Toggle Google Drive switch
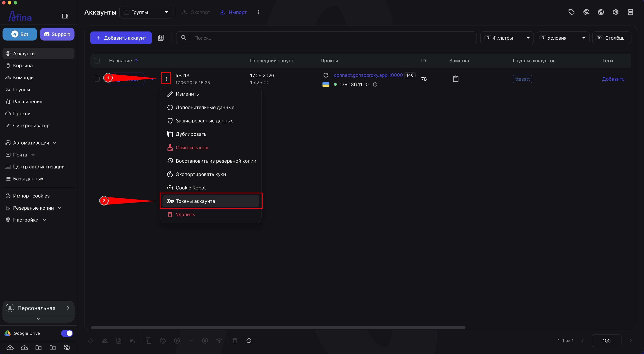This screenshot has width=644, height=354. tap(67, 333)
